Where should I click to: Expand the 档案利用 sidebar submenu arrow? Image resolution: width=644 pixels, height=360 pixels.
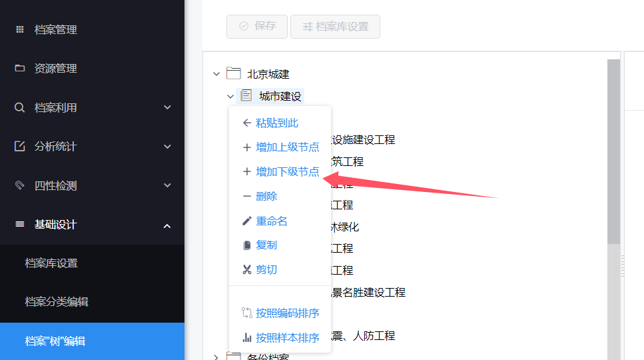(x=167, y=107)
